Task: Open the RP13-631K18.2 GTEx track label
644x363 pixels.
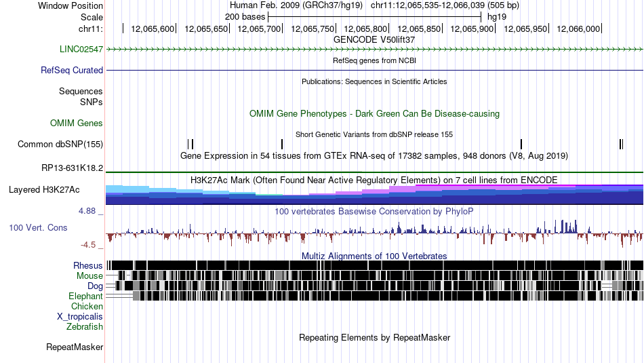Action: pos(72,168)
